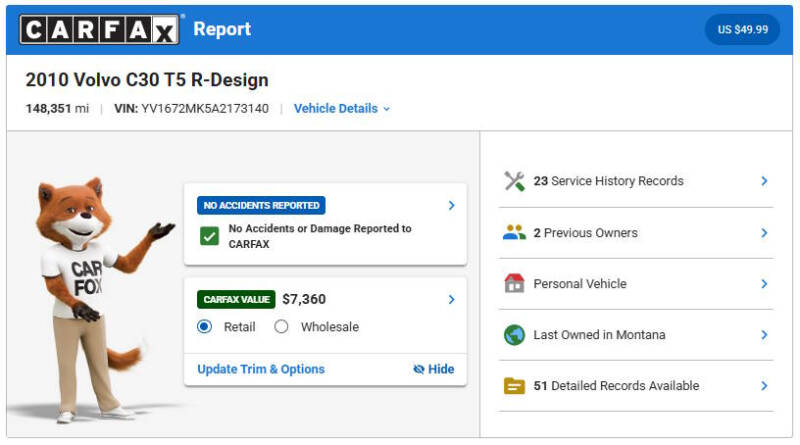Open Detailed Records Available chevron
Image resolution: width=800 pixels, height=445 pixels.
pos(764,386)
